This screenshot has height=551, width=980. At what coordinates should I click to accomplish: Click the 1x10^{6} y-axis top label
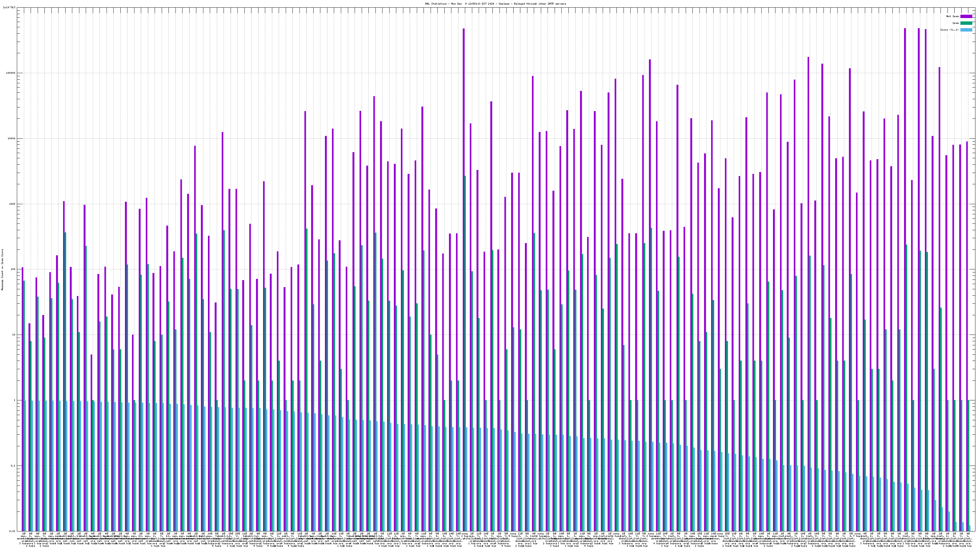tap(9, 7)
